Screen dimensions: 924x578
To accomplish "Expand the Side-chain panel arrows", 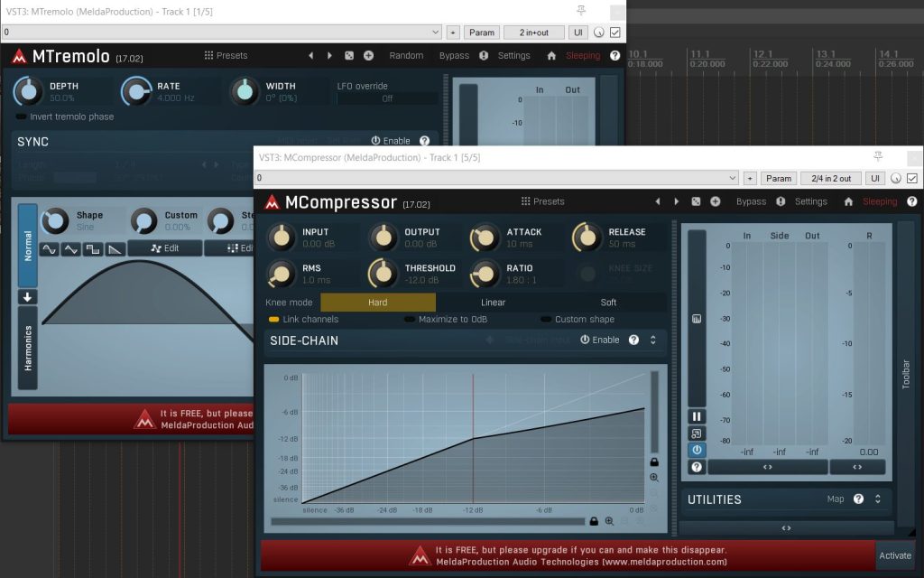I will click(653, 340).
